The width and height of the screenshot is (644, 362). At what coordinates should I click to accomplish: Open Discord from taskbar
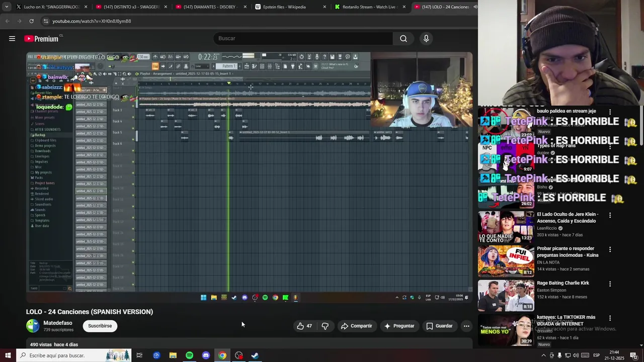[206, 355]
